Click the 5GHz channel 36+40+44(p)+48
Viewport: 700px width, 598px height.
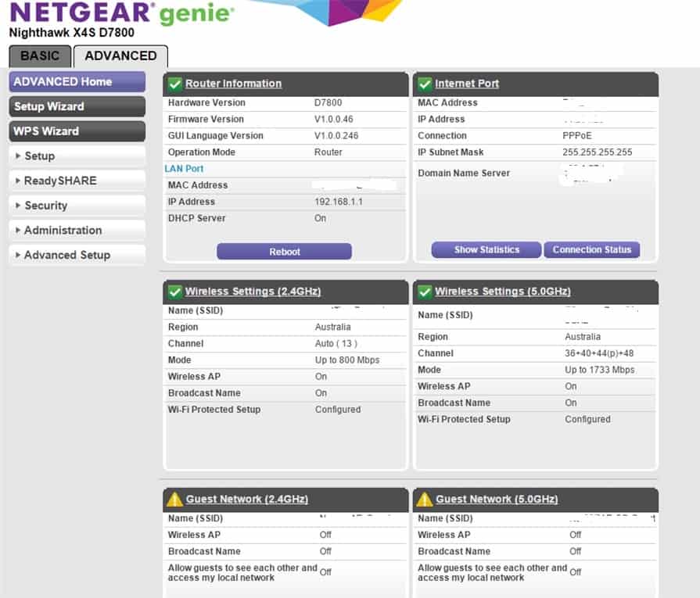pos(599,353)
